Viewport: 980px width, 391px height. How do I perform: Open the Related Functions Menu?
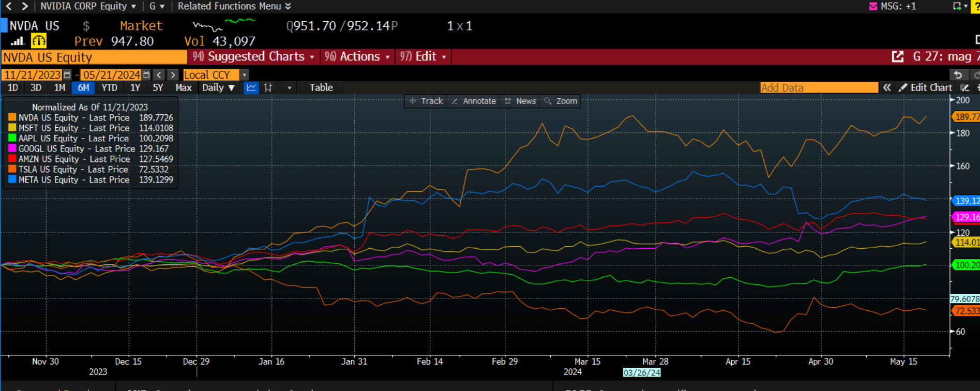[234, 6]
